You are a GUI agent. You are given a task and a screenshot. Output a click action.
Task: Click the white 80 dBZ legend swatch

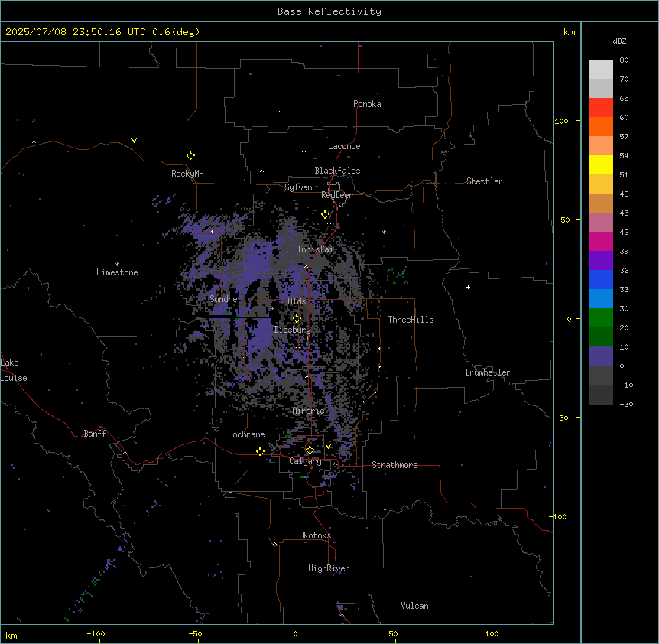click(x=601, y=69)
